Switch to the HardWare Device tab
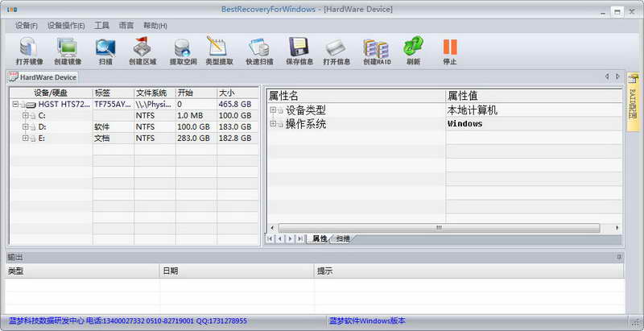Image resolution: width=644 pixels, height=331 pixels. [x=43, y=77]
